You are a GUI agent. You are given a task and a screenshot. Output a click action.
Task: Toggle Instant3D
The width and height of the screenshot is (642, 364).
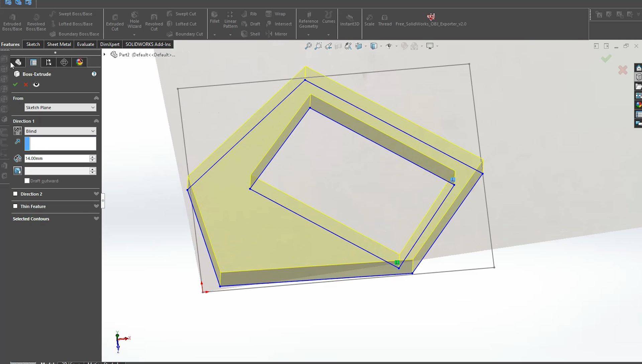tap(349, 20)
